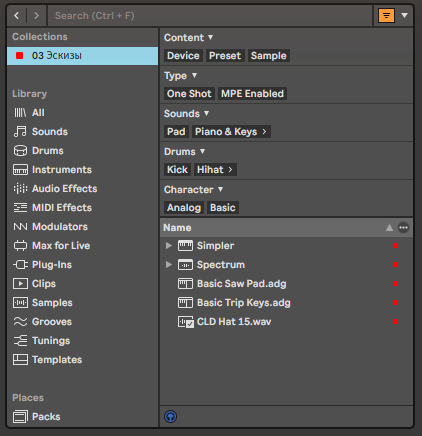Open the Plug-Ins plug icon

tap(20, 265)
